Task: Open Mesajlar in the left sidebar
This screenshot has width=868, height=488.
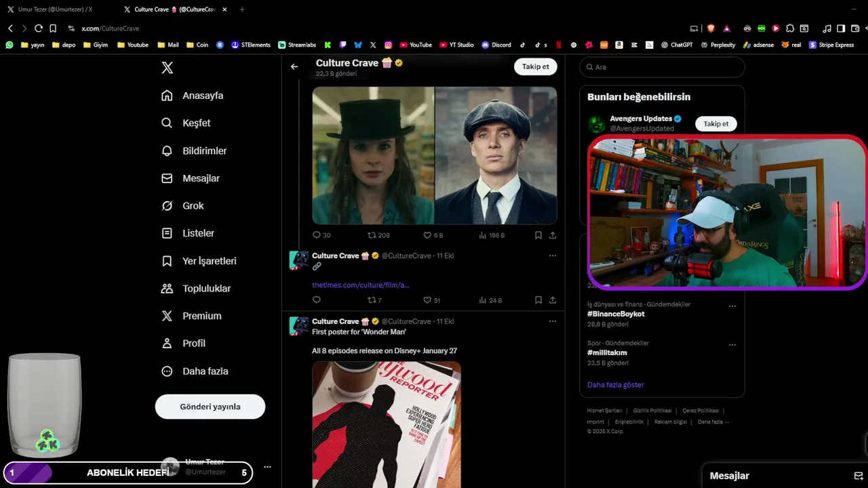Action: 191,178
